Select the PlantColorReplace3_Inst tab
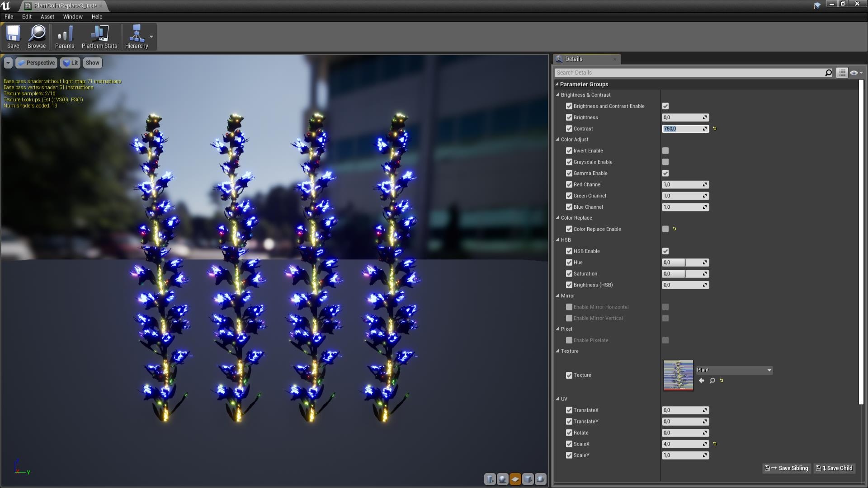The image size is (868, 488). tap(63, 6)
